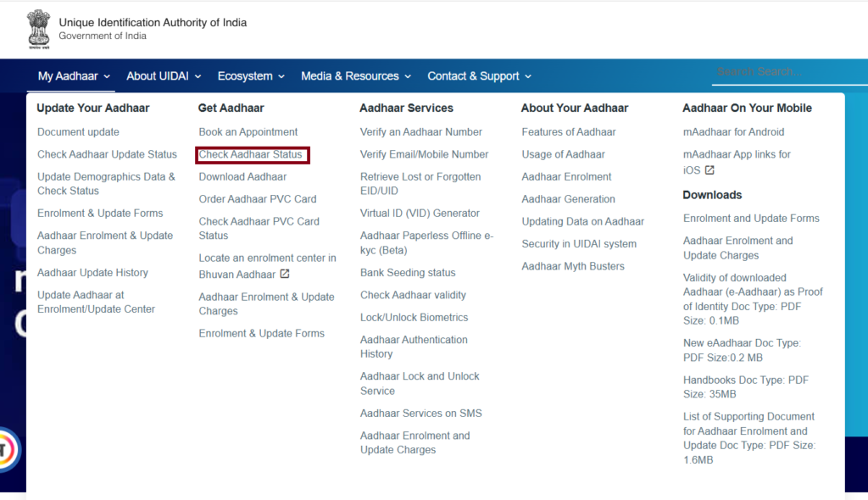
Task: Open Update Aadhaar at Enrolment/Update Center
Action: pyautogui.click(x=96, y=302)
